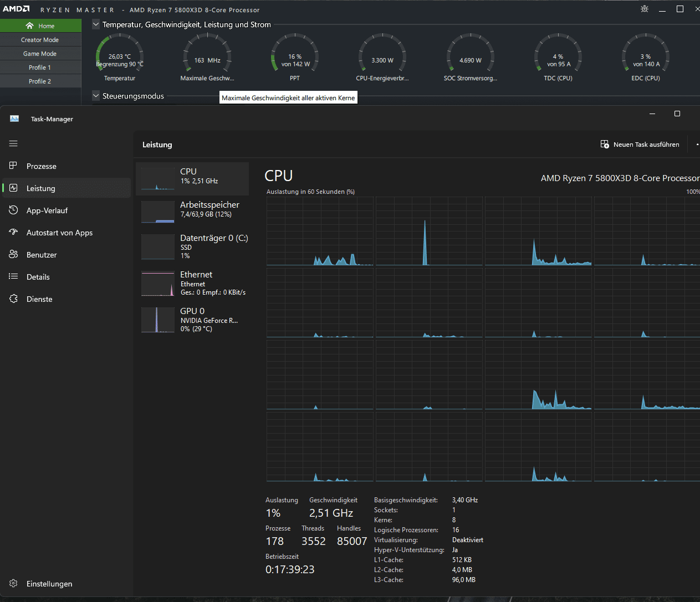Toggle the Task-Manager hamburger navigation menu
This screenshot has width=700, height=602.
13,143
